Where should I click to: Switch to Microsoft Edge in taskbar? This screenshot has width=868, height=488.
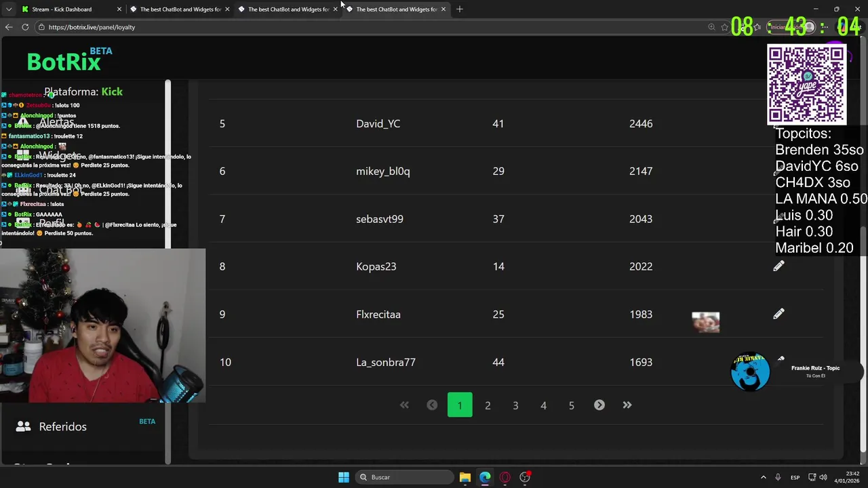(x=485, y=477)
